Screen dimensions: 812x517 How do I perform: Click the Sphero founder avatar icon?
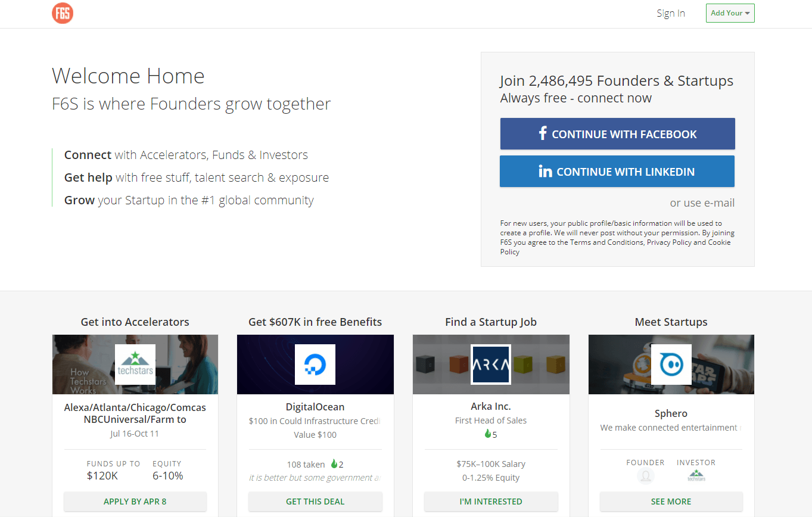(645, 476)
